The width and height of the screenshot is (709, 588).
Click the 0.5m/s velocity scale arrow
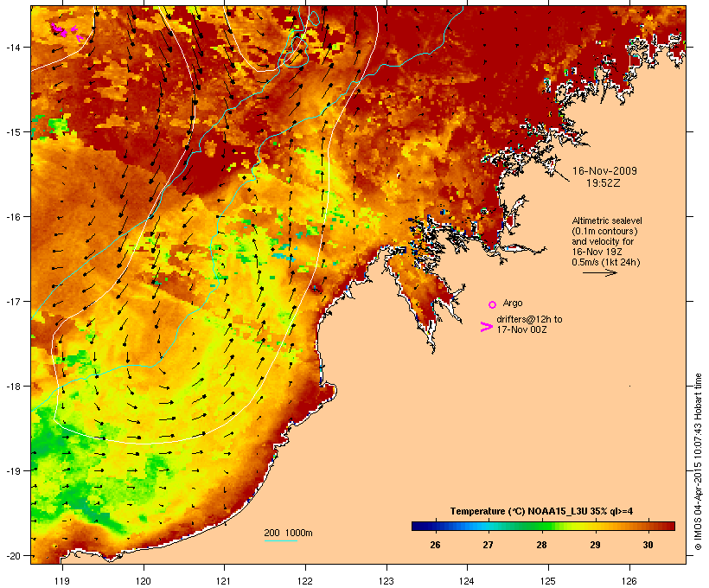pyautogui.click(x=599, y=272)
